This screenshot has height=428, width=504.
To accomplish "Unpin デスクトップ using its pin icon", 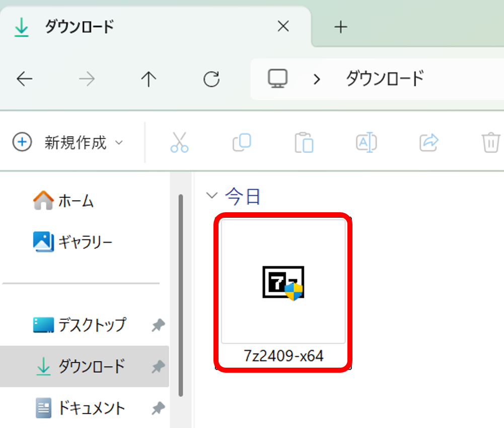I will [158, 325].
